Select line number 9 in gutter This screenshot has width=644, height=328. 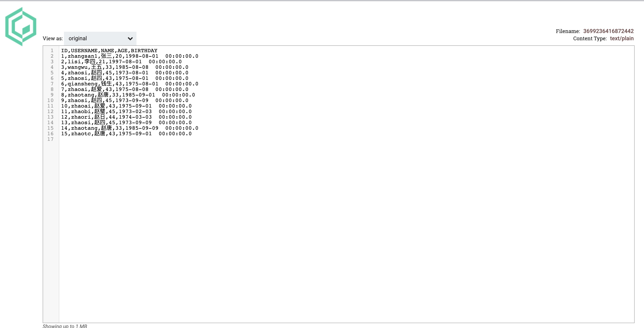(52, 95)
